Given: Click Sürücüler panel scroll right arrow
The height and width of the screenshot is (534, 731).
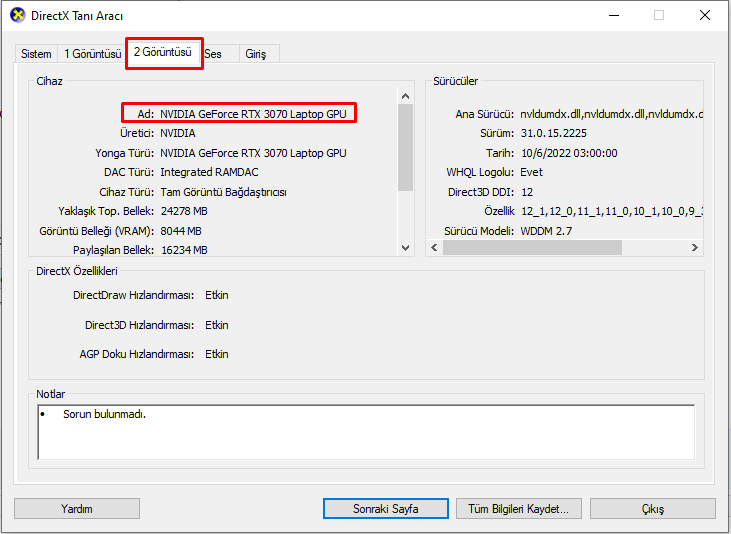Looking at the screenshot, I should [695, 247].
